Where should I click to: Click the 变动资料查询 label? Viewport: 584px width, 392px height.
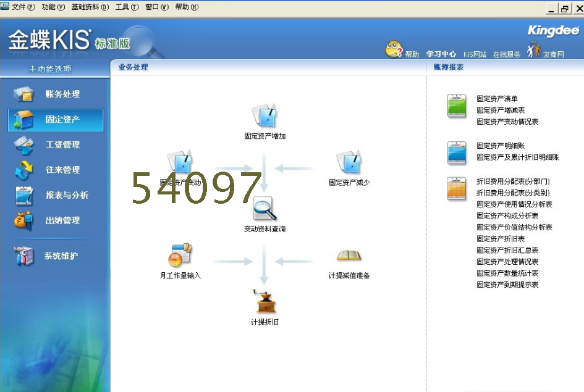[264, 229]
